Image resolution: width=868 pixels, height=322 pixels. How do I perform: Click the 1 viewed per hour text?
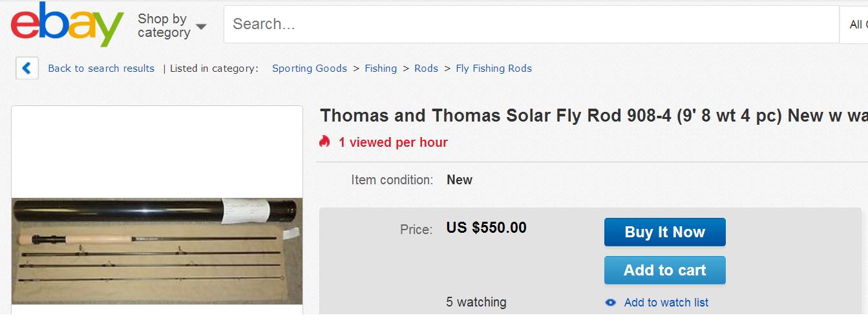tap(393, 142)
